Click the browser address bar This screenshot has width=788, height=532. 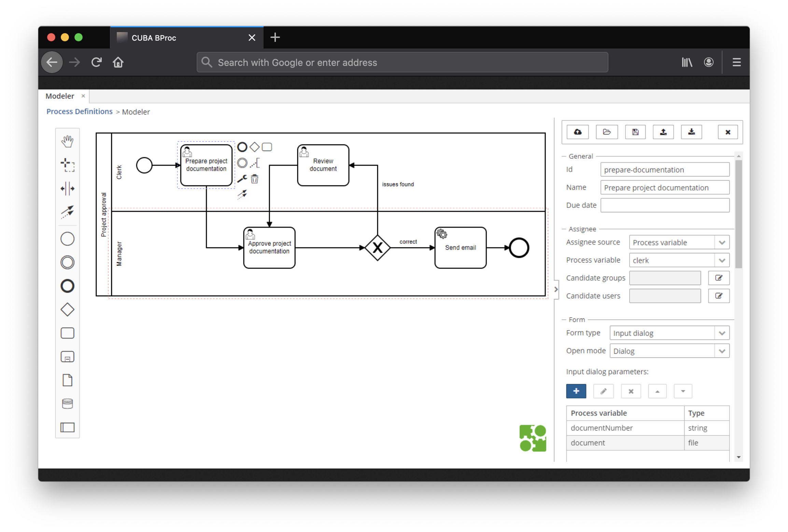tap(402, 62)
